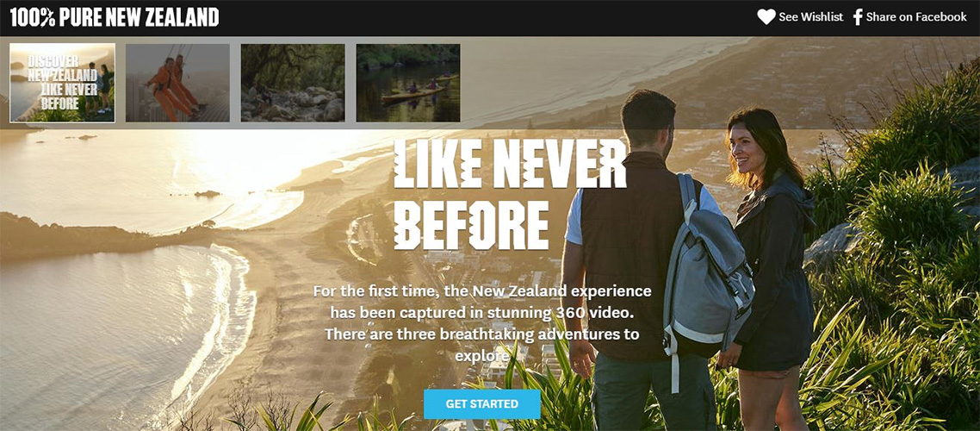Select the Discover New Zealand intro thumbnail
Screen dimensions: 980x431
[x=63, y=83]
